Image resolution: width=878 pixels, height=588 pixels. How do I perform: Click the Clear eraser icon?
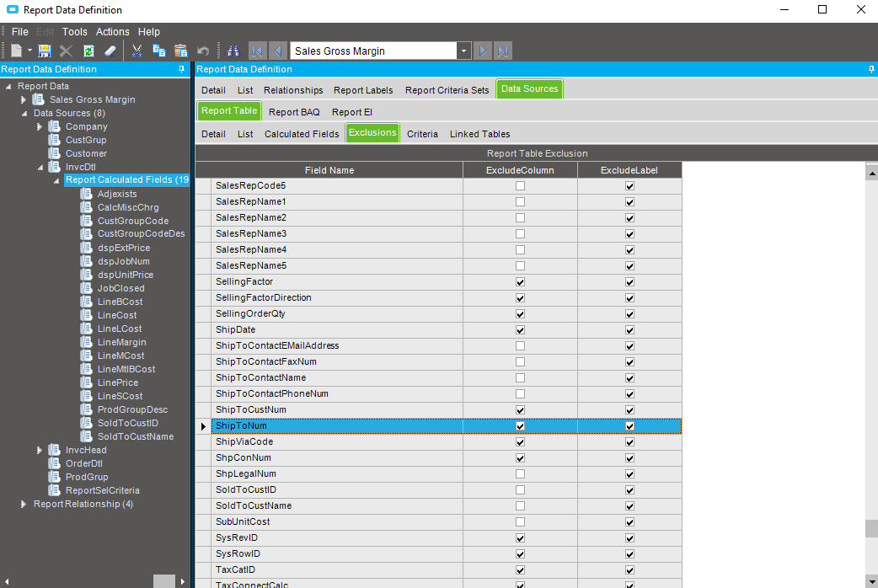coord(110,51)
